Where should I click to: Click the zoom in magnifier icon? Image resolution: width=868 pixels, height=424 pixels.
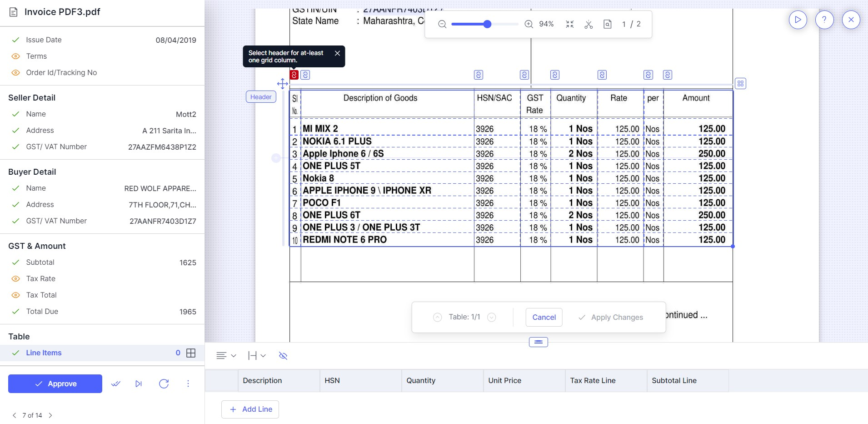pos(529,24)
